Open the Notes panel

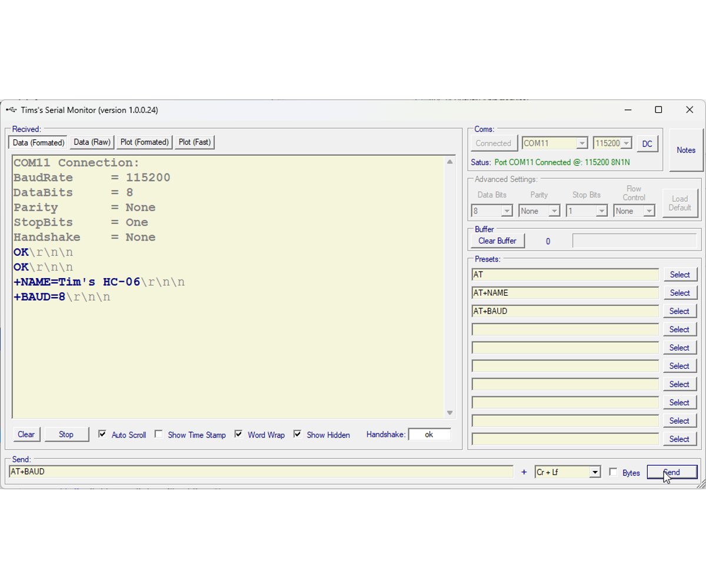tap(685, 150)
